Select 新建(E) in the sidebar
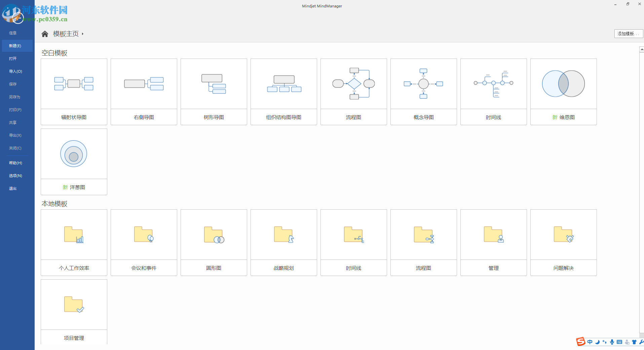This screenshot has width=644, height=350. pyautogui.click(x=15, y=46)
